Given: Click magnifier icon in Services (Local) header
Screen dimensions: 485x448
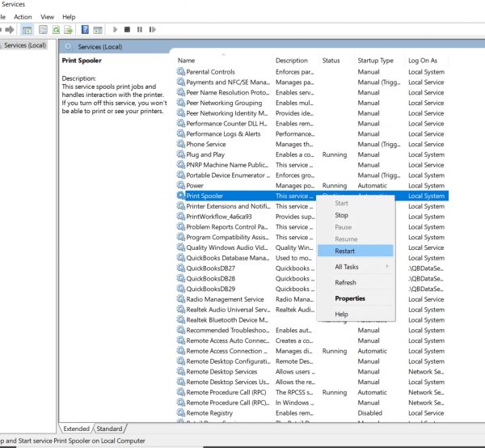Looking at the screenshot, I should coord(69,47).
